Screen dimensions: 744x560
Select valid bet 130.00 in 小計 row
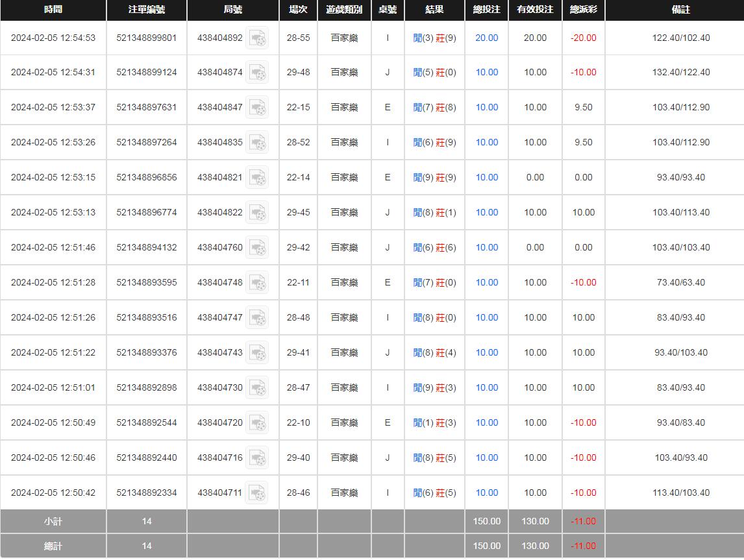click(535, 522)
